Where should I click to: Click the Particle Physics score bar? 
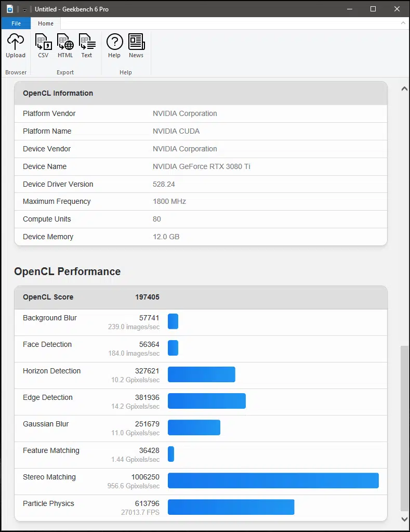point(231,507)
